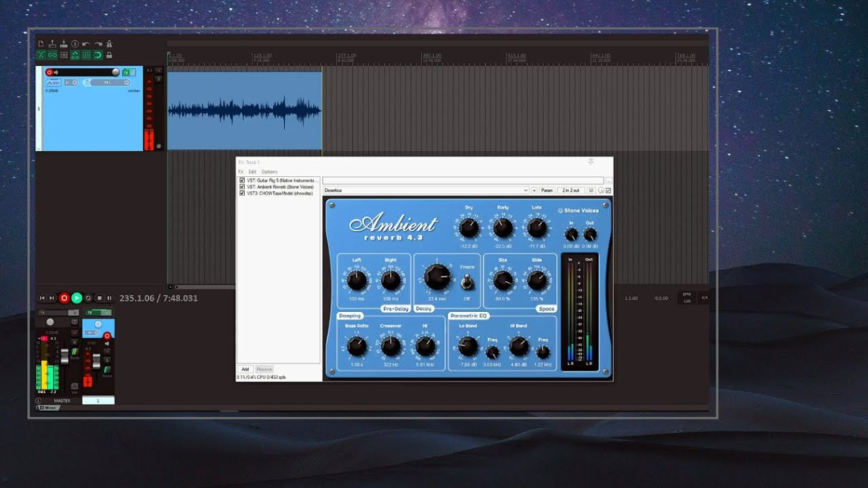Screen dimensions: 868x488
Task: Open master track Route button in mixer
Action: coord(75,352)
